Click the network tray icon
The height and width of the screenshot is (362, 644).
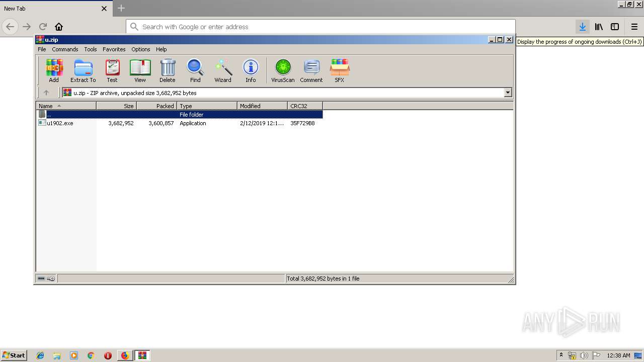572,355
